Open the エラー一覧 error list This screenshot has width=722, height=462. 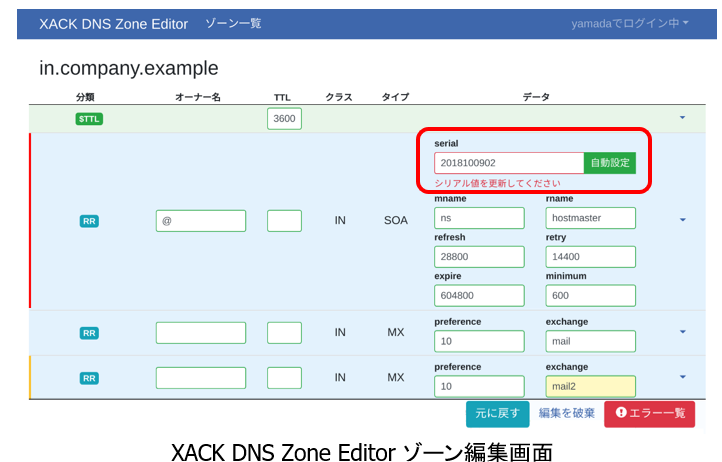649,414
